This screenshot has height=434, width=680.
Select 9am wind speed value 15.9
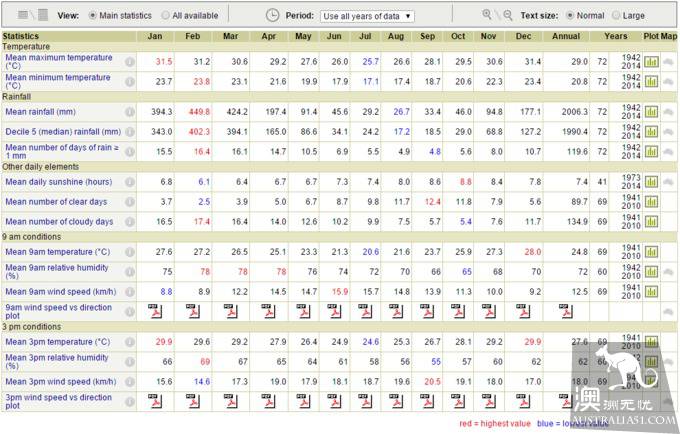[x=340, y=292]
